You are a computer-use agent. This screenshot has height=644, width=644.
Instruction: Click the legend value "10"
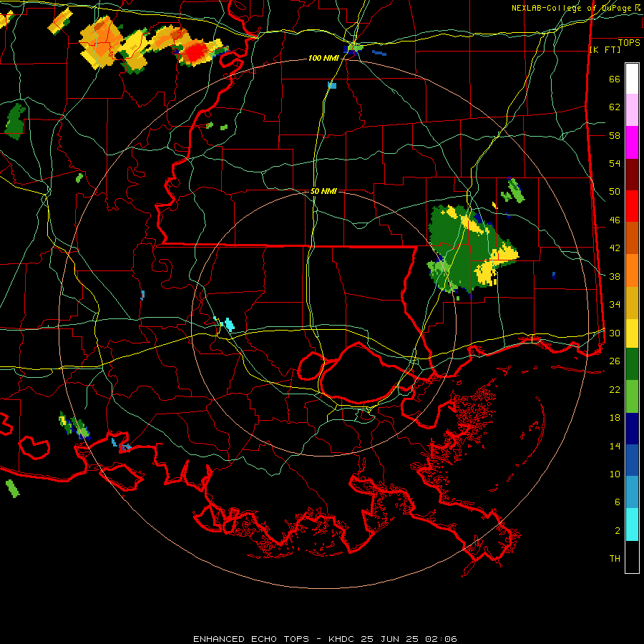615,474
